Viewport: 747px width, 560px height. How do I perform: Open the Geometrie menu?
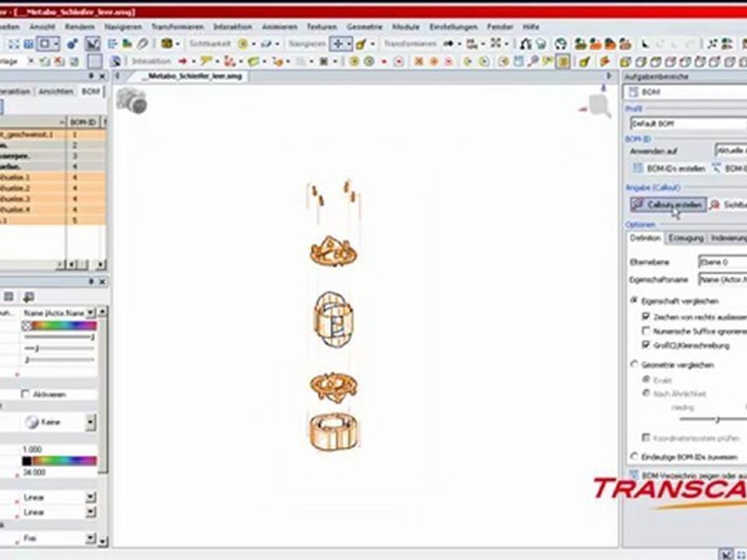tap(364, 26)
